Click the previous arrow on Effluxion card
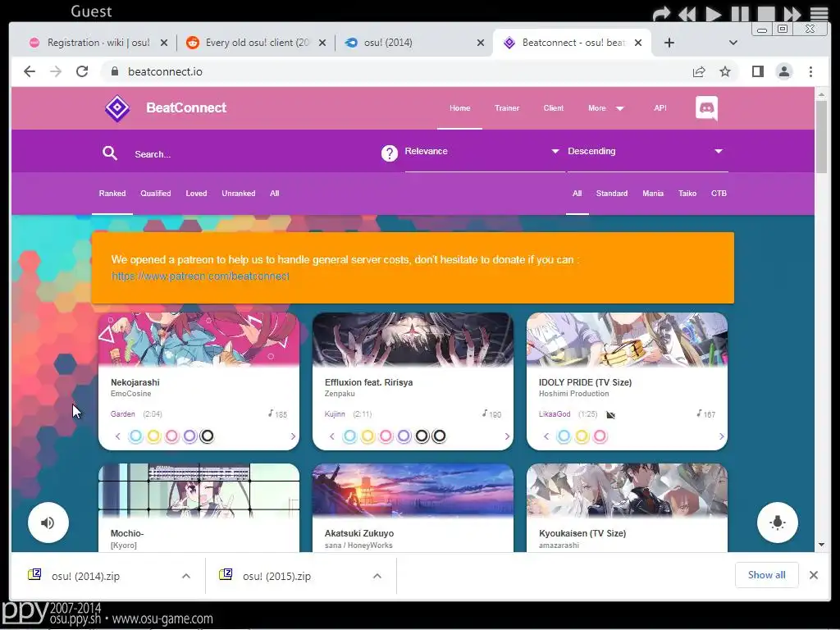Viewport: 840px width, 630px height. coord(332,436)
